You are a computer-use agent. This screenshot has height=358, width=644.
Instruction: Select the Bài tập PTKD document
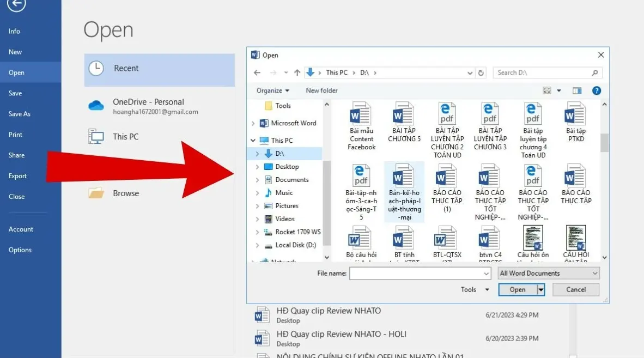point(576,123)
